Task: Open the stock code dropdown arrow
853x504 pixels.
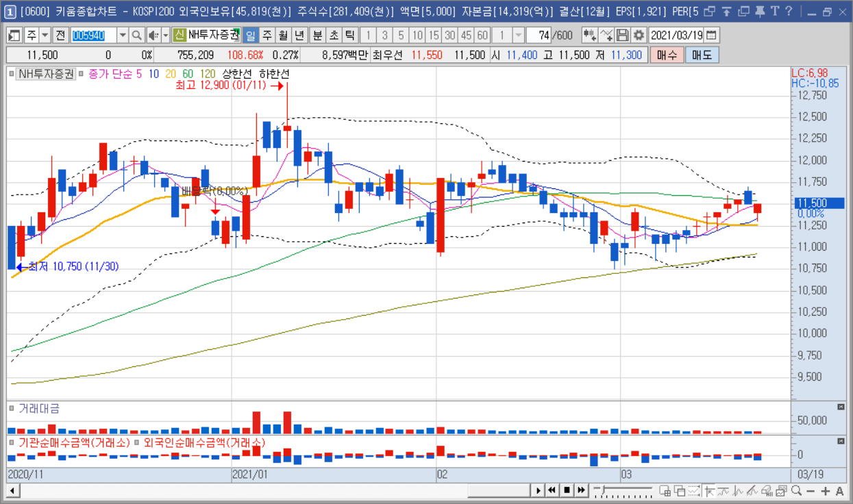Action: (x=123, y=35)
